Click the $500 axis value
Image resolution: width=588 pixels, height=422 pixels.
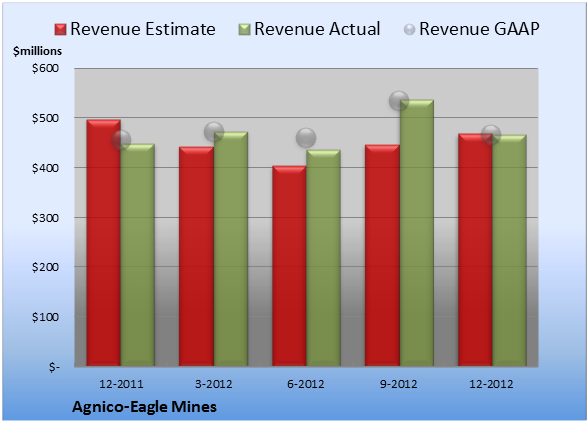point(45,118)
